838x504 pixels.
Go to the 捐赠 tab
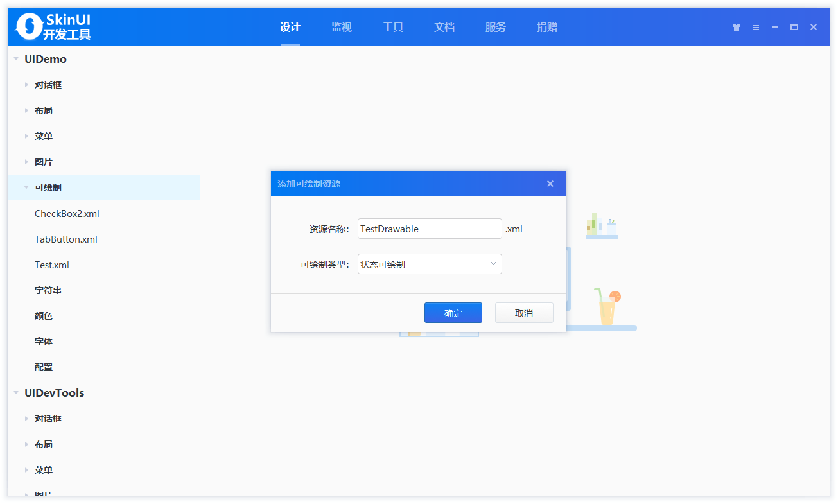547,27
